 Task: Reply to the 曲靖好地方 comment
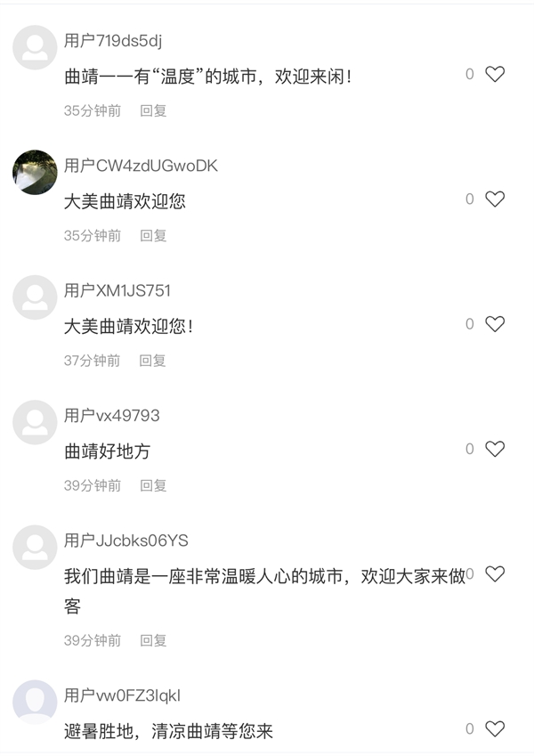click(153, 485)
